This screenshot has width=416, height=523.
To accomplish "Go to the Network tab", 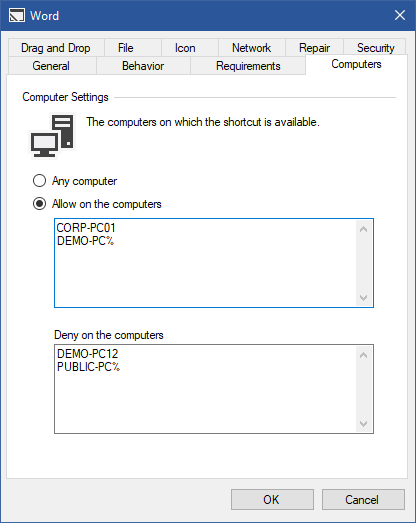I will click(252, 48).
